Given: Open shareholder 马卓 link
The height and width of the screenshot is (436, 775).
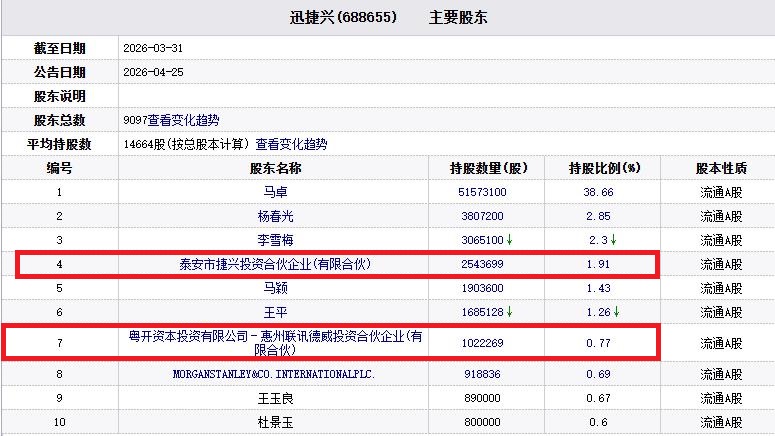Looking at the screenshot, I should [x=275, y=192].
